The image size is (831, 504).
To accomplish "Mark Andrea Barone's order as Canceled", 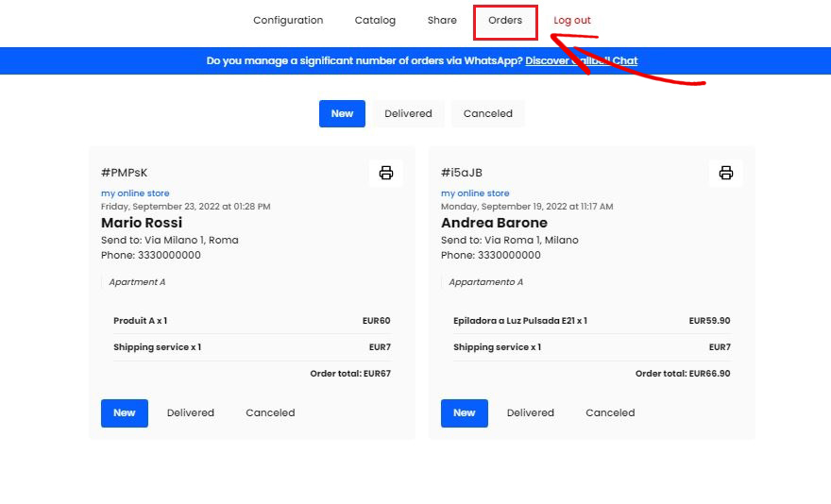I will point(610,413).
